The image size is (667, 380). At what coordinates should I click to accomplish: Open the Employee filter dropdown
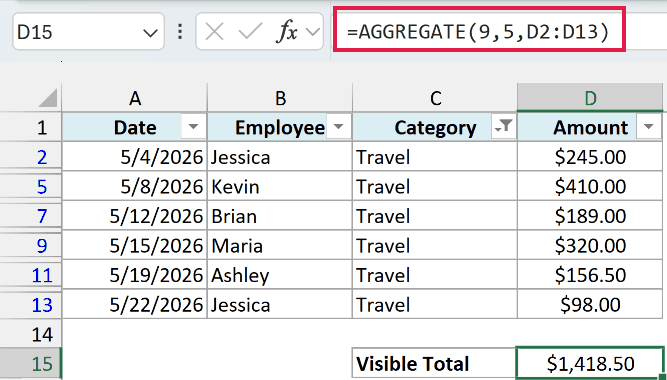click(x=339, y=126)
